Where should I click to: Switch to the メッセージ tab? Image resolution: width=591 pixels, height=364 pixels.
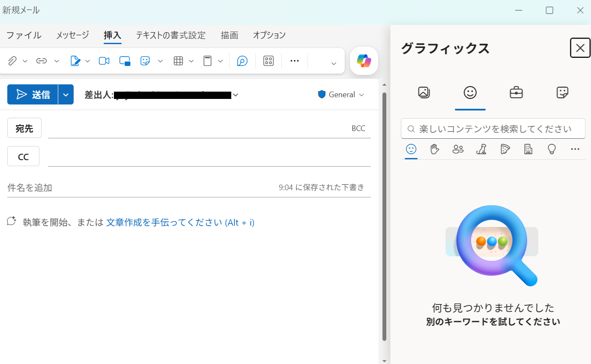[72, 35]
